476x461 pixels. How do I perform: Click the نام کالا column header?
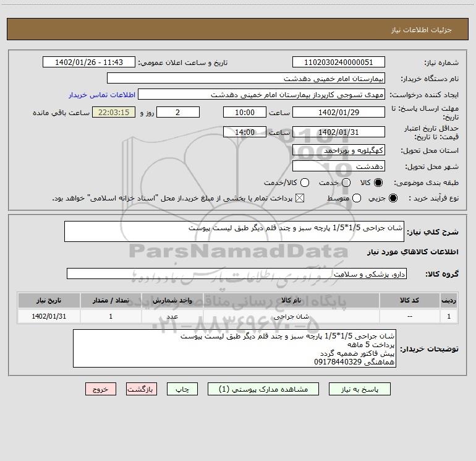click(x=291, y=301)
